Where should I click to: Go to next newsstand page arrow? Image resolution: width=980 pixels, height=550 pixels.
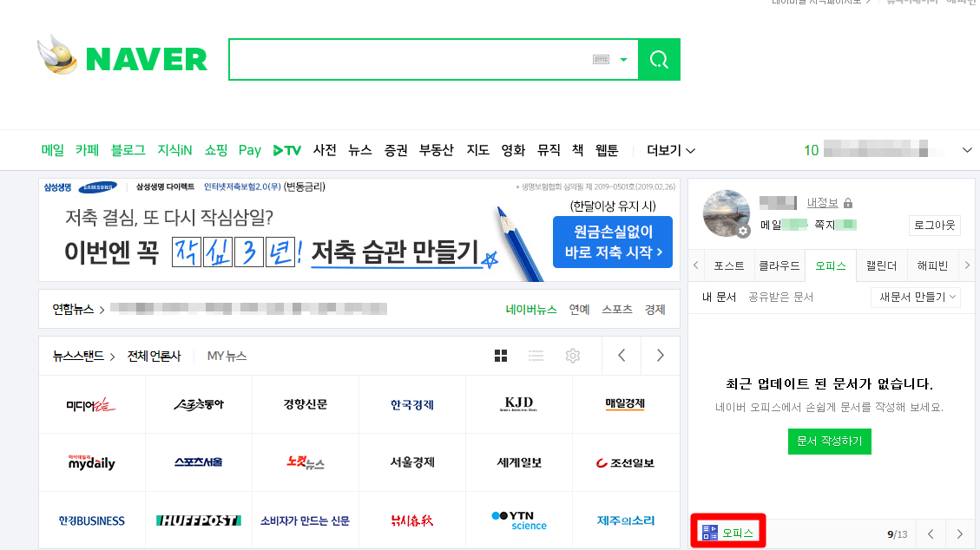coord(660,355)
